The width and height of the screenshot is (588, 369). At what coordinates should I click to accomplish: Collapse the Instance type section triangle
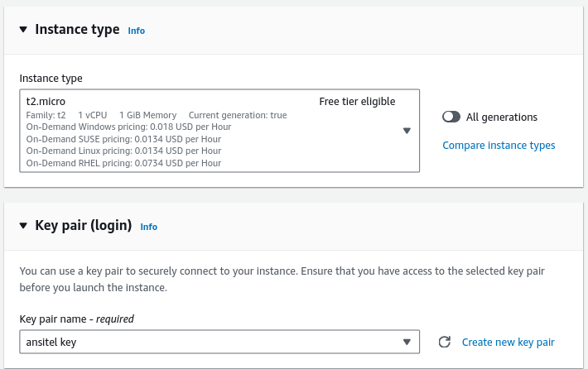22,29
